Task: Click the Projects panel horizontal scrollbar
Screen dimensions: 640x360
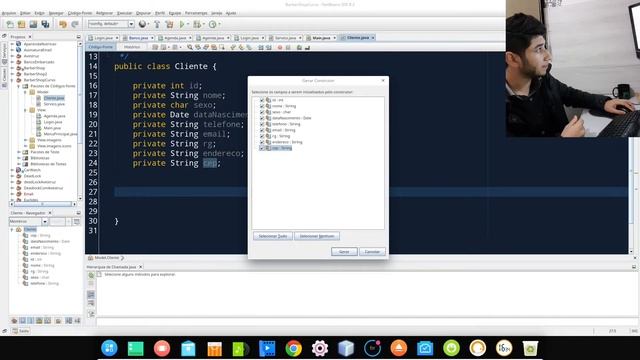Action: pos(43,204)
